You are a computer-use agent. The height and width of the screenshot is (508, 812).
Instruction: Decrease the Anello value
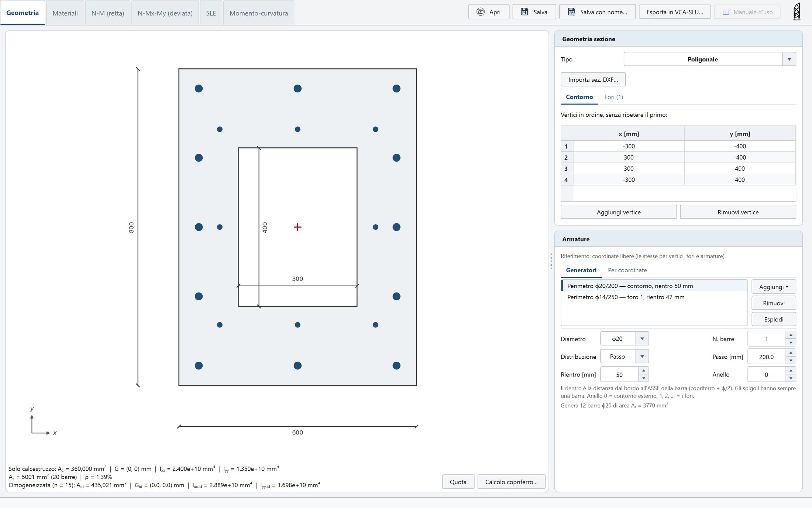click(x=791, y=378)
